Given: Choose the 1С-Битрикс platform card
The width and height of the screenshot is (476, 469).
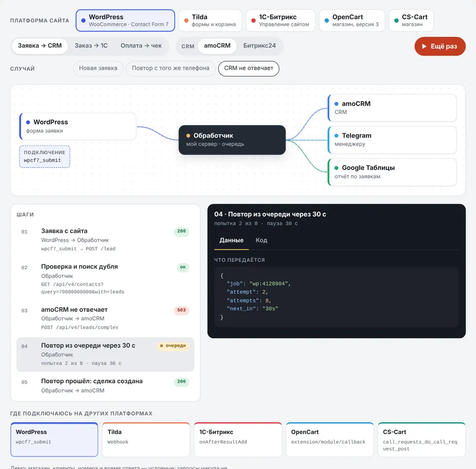Looking at the screenshot, I should [x=280, y=20].
